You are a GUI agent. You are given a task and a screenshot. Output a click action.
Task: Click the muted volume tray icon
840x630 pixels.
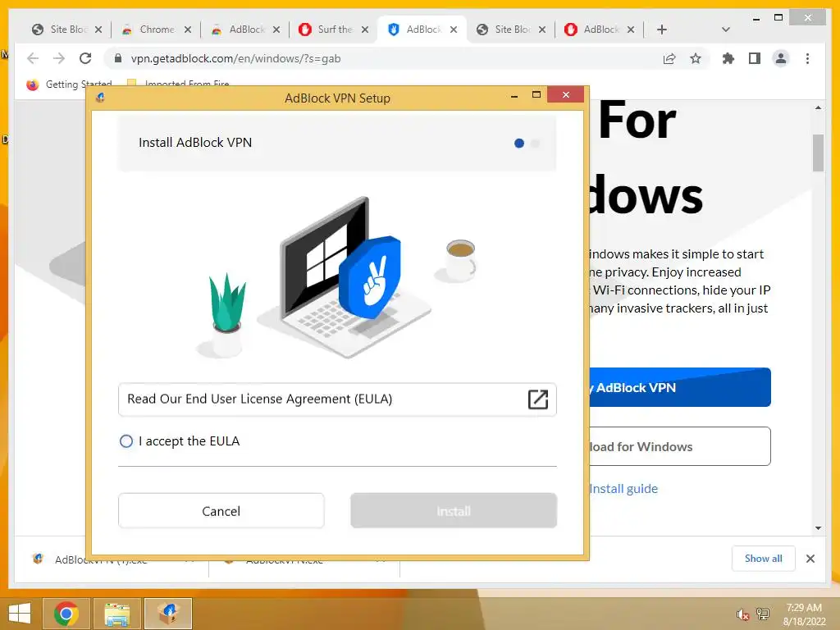point(742,614)
